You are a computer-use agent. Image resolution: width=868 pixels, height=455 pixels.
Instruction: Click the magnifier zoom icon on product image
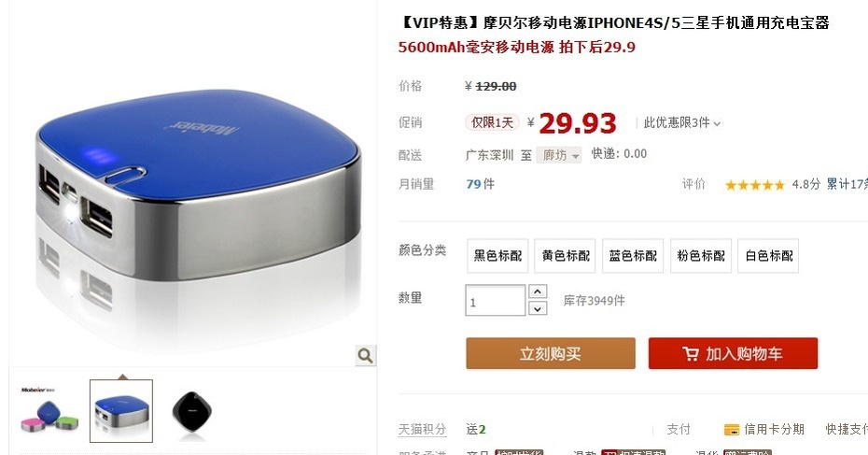coord(365,355)
